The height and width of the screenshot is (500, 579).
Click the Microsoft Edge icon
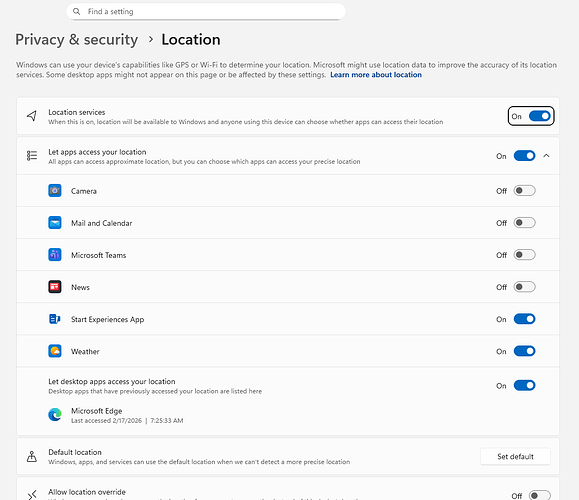pyautogui.click(x=55, y=415)
